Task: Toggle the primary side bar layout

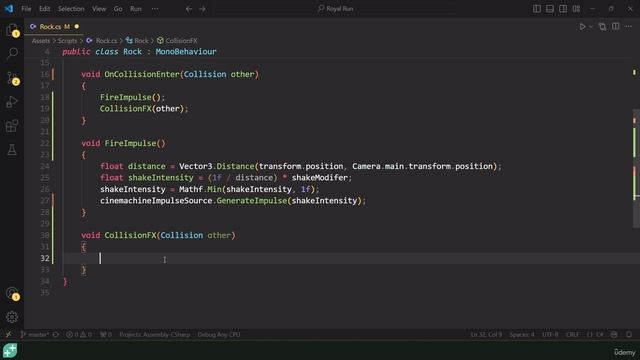Action: pyautogui.click(x=537, y=9)
